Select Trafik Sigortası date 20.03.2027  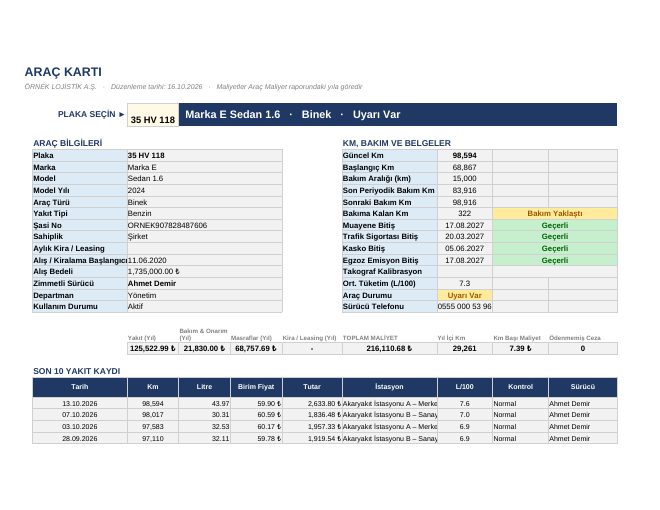[x=465, y=236]
